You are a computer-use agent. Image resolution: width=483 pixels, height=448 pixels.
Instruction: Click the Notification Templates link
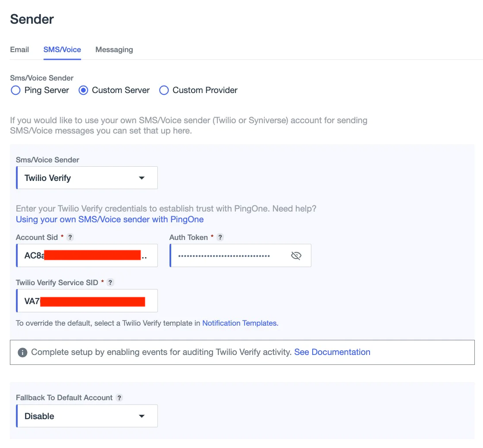coord(240,323)
